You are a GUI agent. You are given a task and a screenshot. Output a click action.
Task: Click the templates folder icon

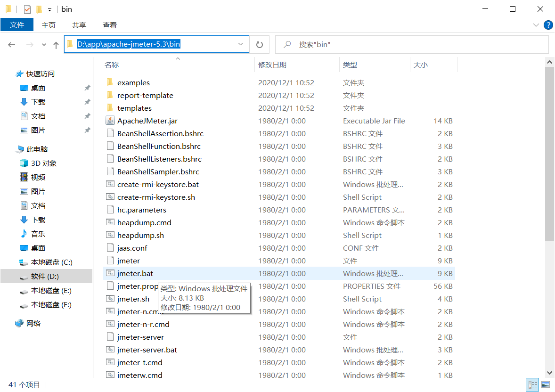(110, 108)
